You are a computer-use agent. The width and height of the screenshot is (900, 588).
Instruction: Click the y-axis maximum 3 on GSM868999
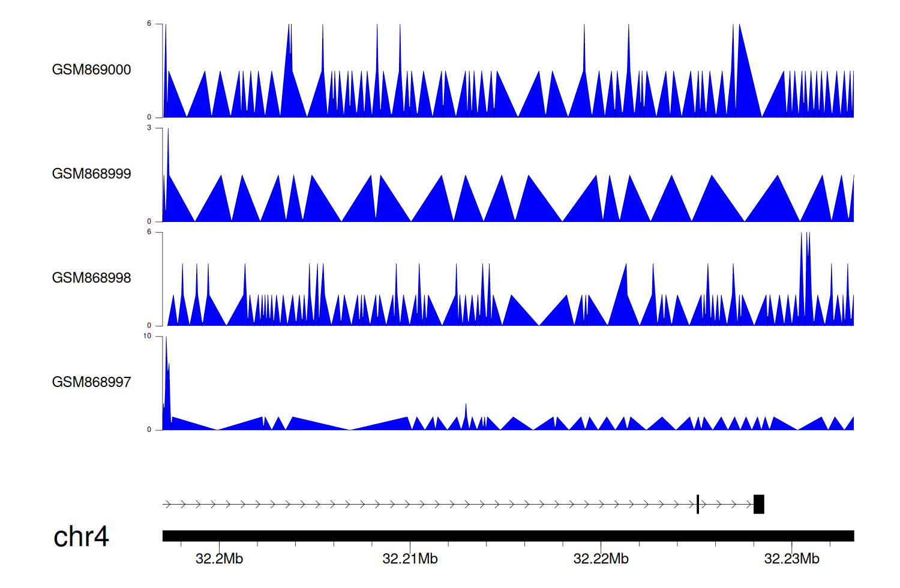(x=149, y=128)
